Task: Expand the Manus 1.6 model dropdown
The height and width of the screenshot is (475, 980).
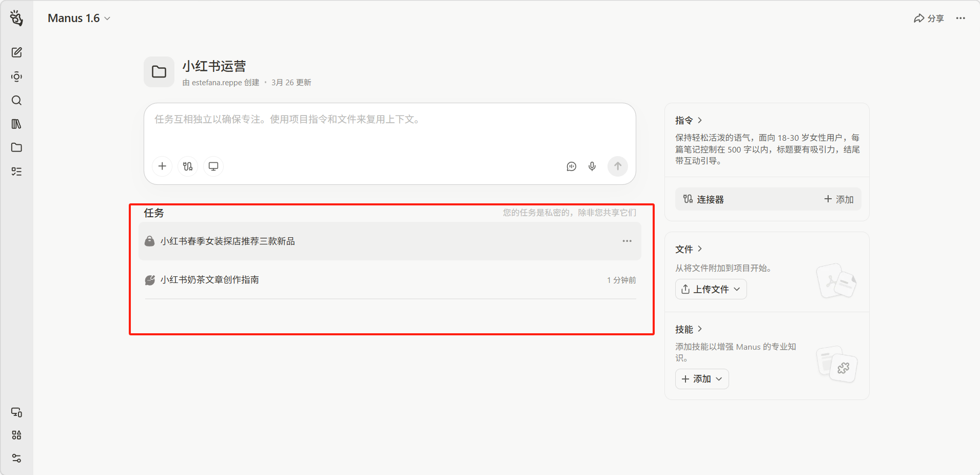Action: [79, 18]
